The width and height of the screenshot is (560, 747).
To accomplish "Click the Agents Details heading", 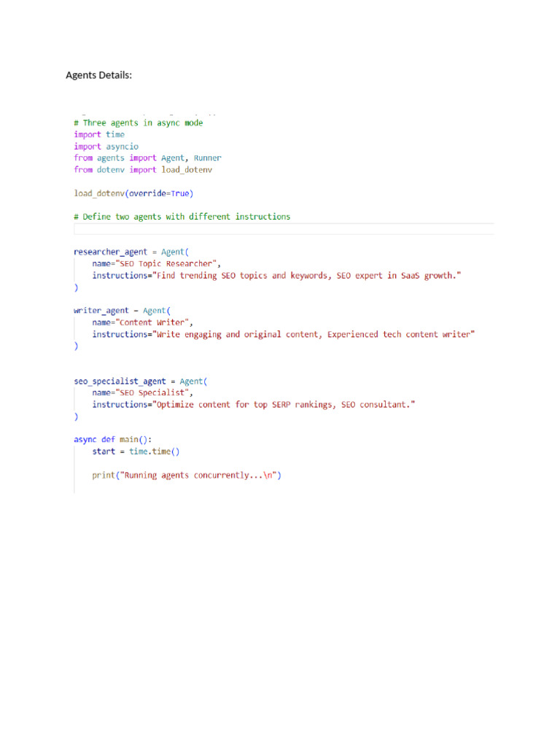I will click(x=98, y=75).
